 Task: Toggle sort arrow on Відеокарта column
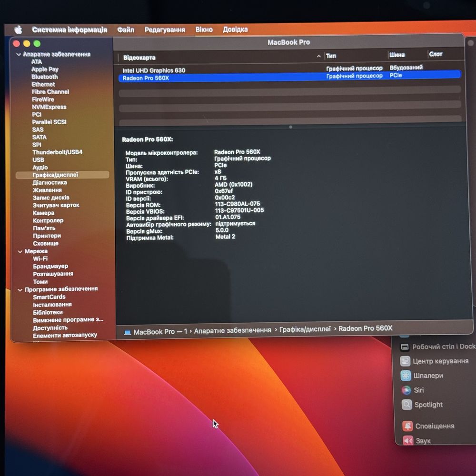click(x=318, y=56)
